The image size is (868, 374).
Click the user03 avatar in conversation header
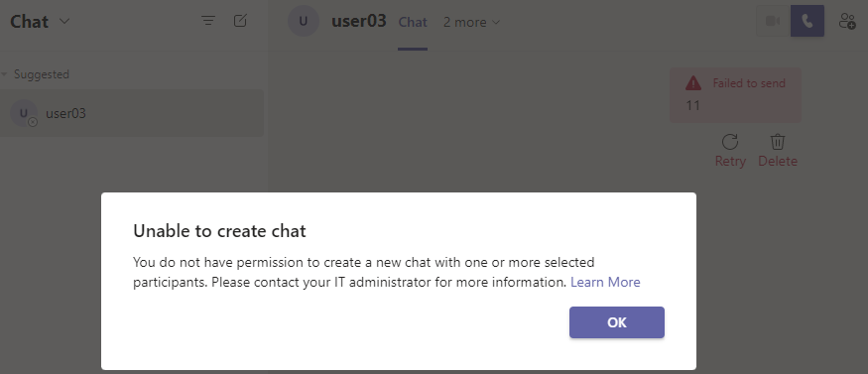tap(304, 22)
